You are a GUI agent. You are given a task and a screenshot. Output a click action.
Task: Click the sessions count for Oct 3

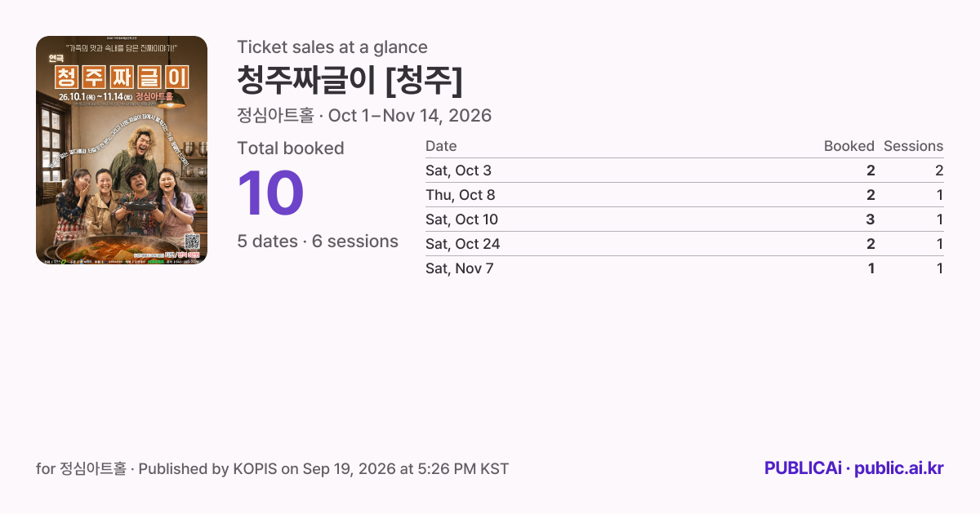[939, 171]
